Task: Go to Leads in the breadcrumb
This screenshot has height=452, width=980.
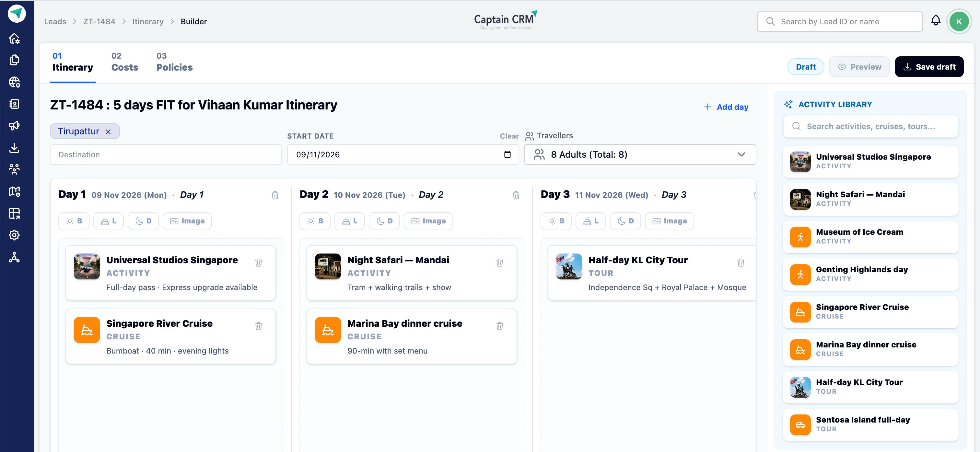Action: click(55, 21)
